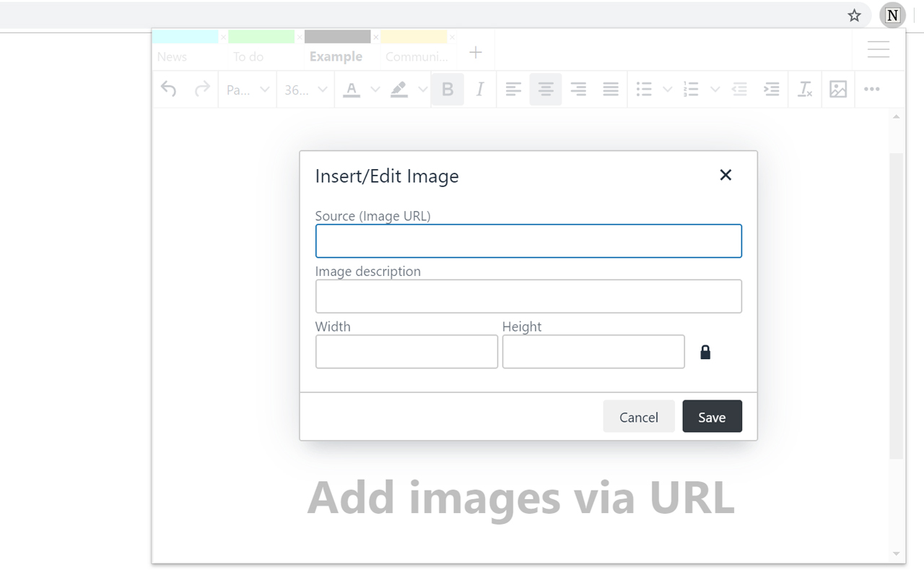Open the font size dropdown
The image size is (924, 578).
pos(306,90)
